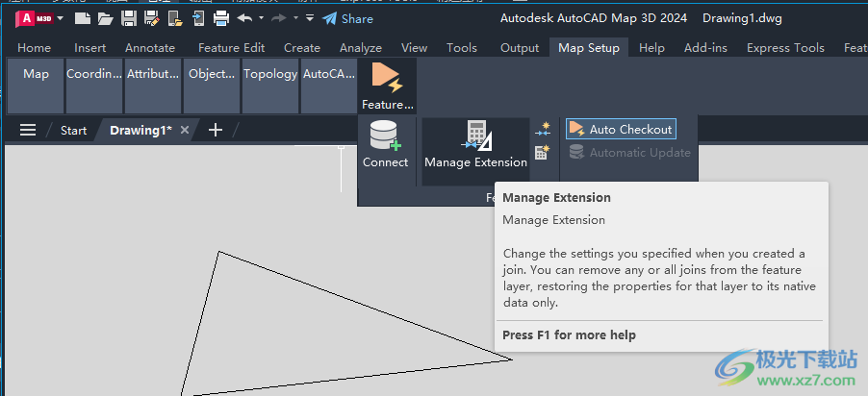Create a new drawing from toolbar
Image resolution: width=868 pixels, height=396 pixels.
tap(83, 19)
